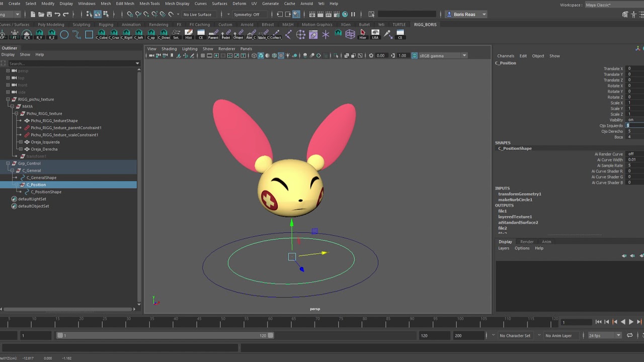Image resolution: width=644 pixels, height=362 pixels.
Task: Collapse the C_General node in Outliner
Action: (x=12, y=170)
